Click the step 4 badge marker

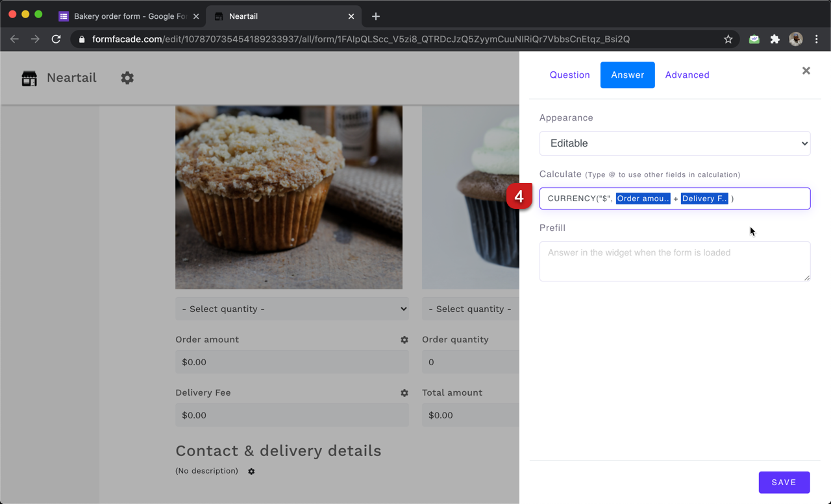[519, 196]
